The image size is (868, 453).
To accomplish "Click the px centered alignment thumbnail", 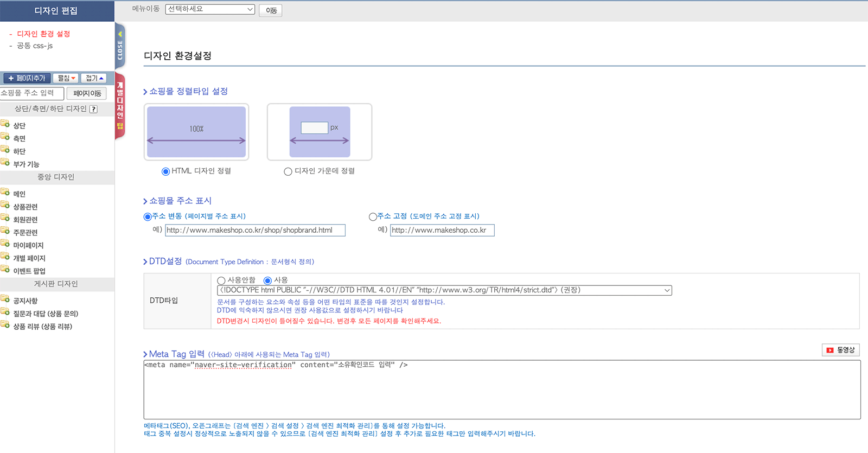I will click(x=320, y=132).
